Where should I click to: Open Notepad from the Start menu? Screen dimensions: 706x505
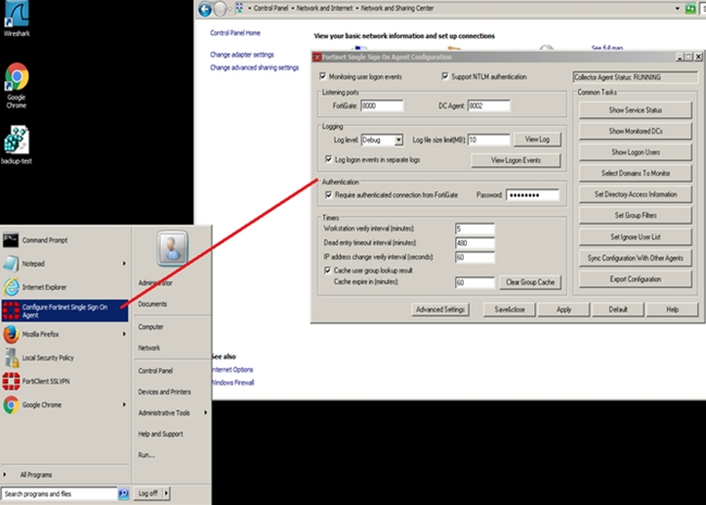pyautogui.click(x=65, y=264)
